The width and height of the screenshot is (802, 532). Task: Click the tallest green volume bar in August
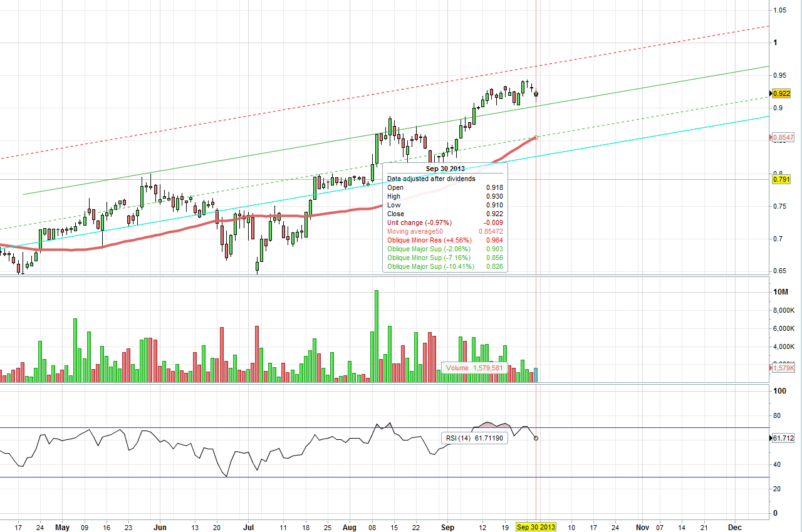click(377, 336)
